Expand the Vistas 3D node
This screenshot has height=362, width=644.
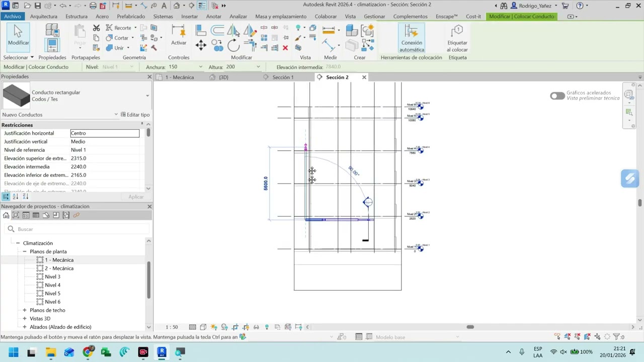[24, 319]
